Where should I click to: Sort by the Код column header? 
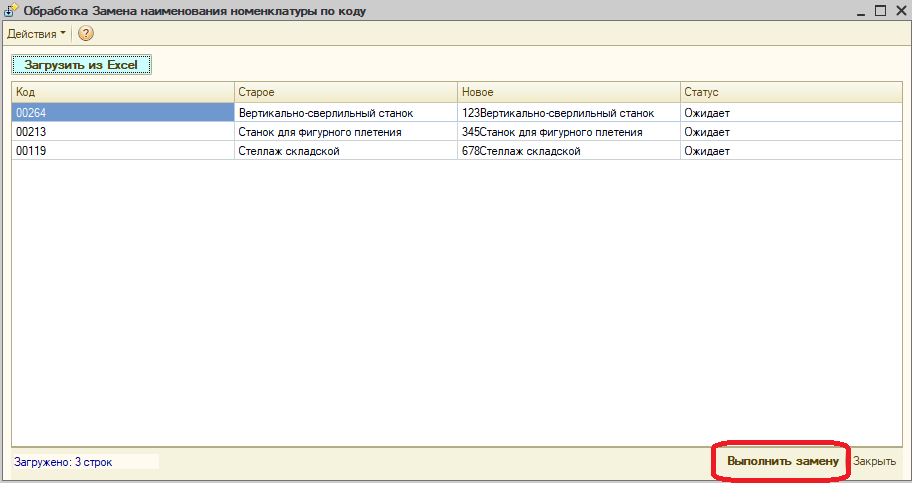[122, 92]
